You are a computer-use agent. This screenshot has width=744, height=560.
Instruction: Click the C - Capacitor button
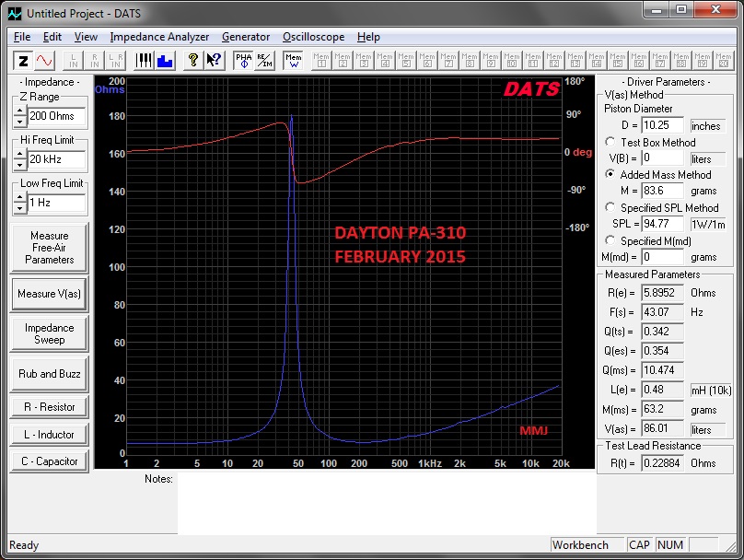tap(50, 461)
